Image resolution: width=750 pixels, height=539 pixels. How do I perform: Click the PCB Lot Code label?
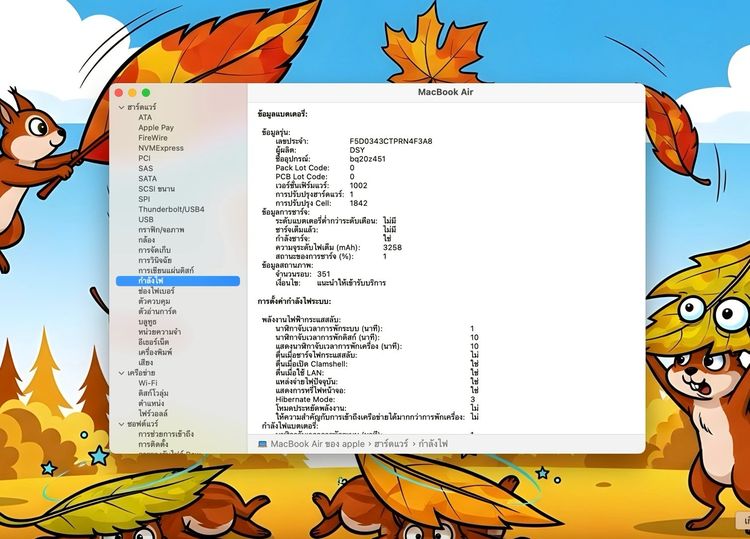pyautogui.click(x=301, y=176)
